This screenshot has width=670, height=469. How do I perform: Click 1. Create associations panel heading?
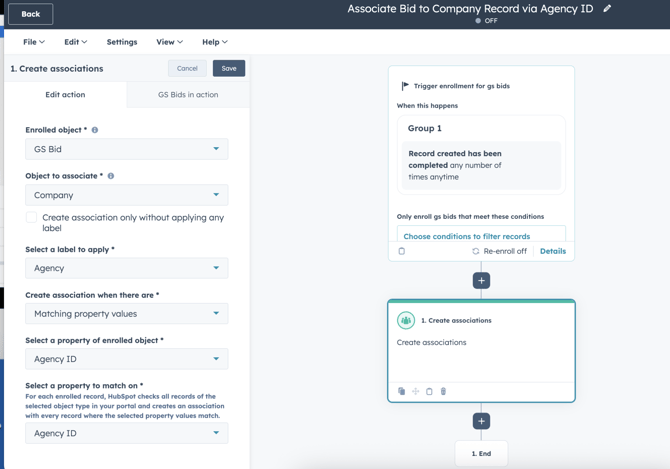point(57,69)
